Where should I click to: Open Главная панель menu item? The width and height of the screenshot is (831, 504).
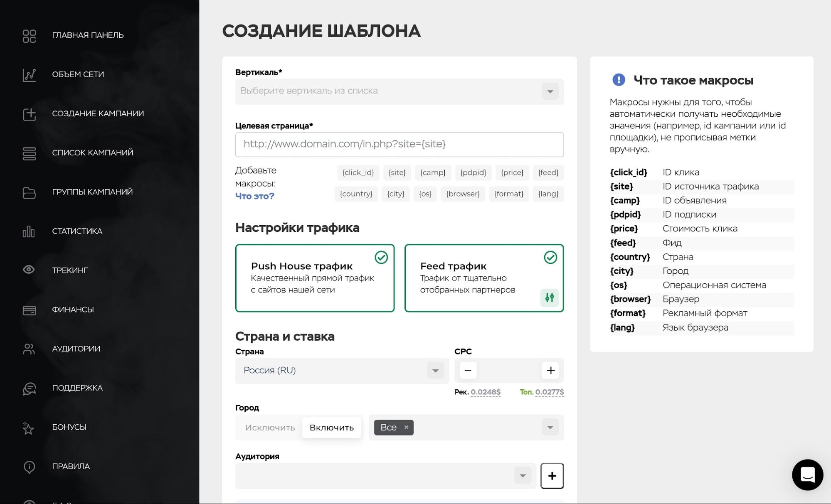(x=88, y=35)
